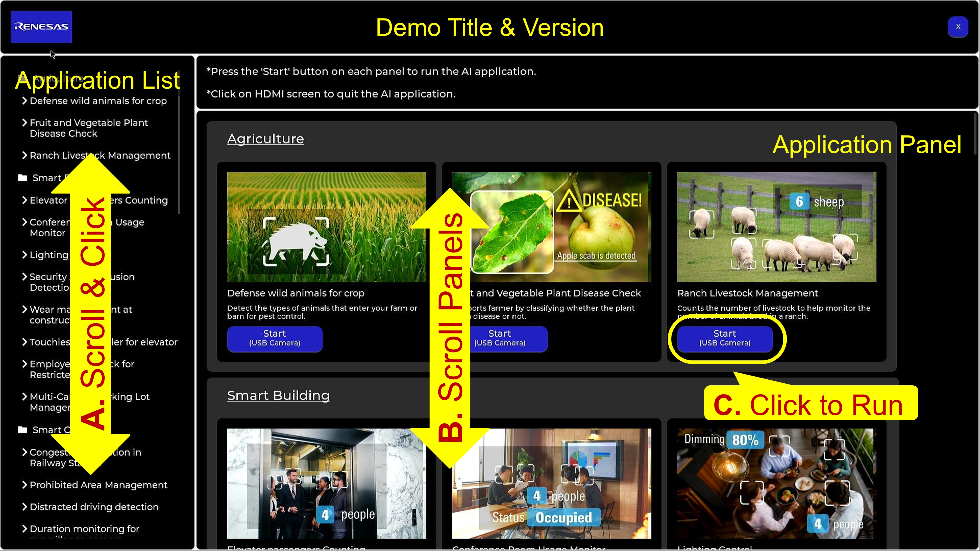
Task: Click the Defense wild animals for crop panel title
Action: [296, 293]
